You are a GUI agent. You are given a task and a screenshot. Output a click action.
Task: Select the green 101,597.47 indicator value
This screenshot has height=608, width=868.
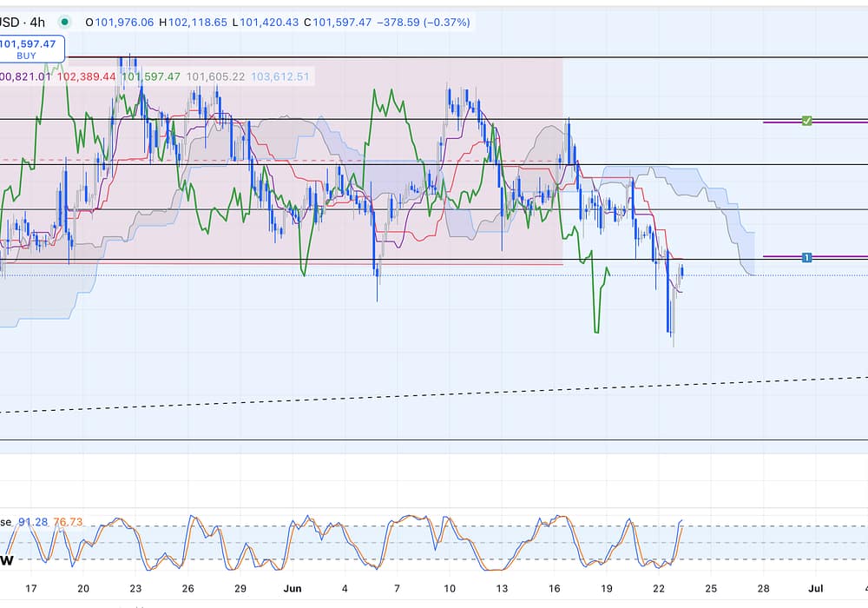150,76
